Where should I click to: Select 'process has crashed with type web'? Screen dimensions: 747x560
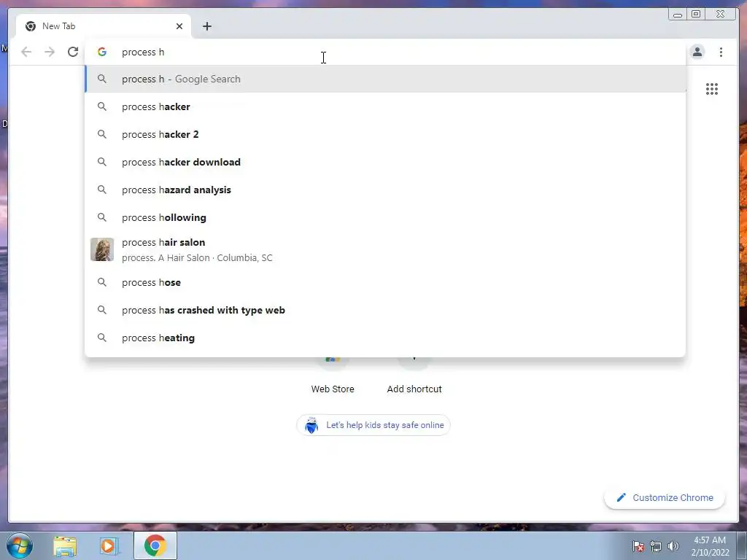click(x=385, y=310)
